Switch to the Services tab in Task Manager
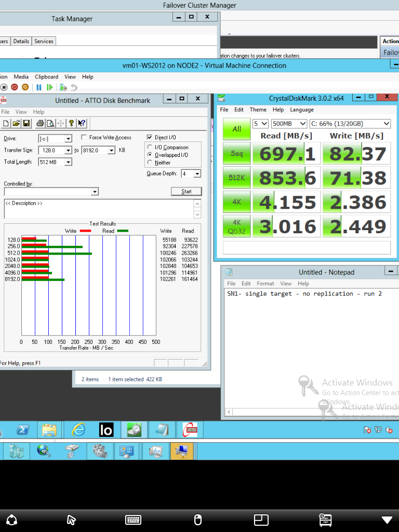The image size is (399, 532). [44, 41]
